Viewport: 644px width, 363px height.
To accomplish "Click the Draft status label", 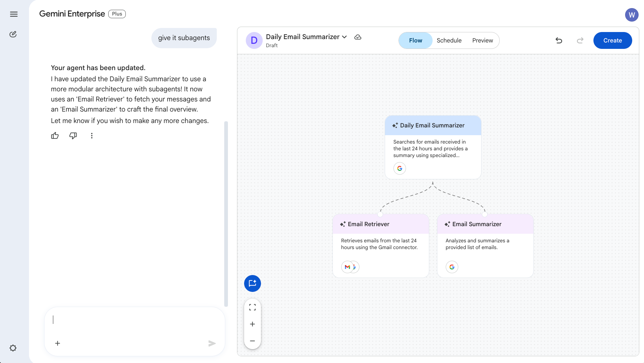I will pos(272,46).
